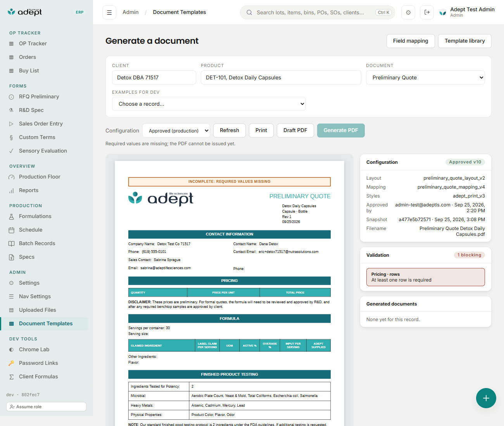Focus the global search field

[x=318, y=12]
